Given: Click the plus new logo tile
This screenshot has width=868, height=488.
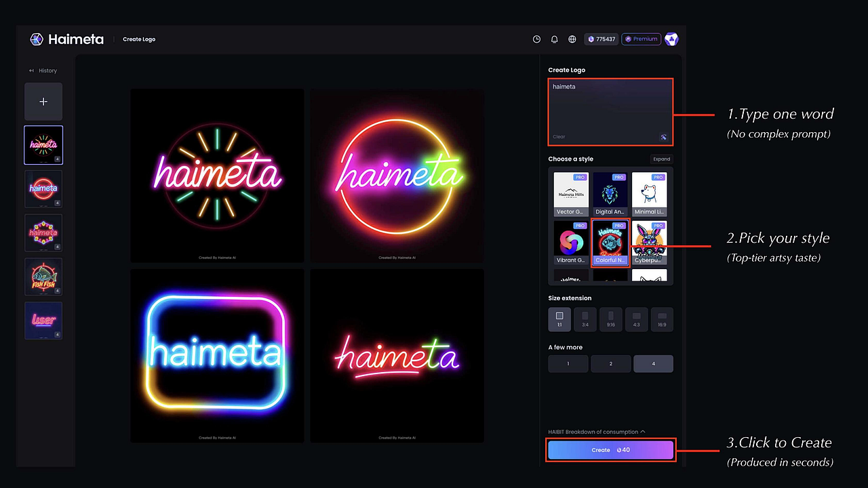Looking at the screenshot, I should [43, 102].
